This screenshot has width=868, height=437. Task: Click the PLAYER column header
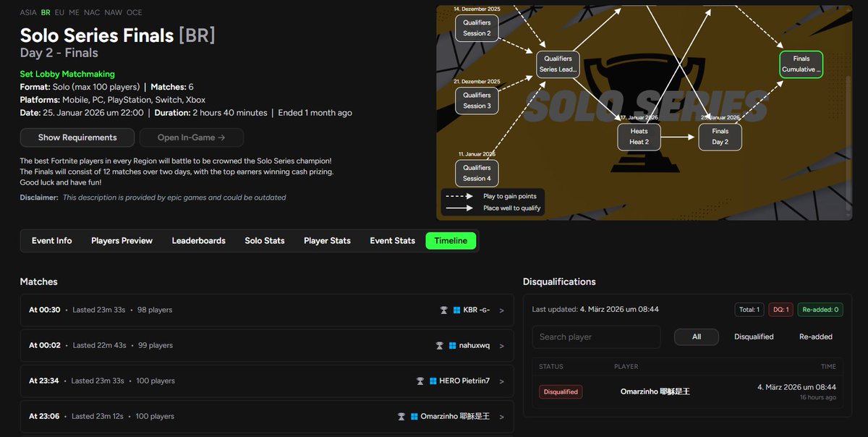626,367
